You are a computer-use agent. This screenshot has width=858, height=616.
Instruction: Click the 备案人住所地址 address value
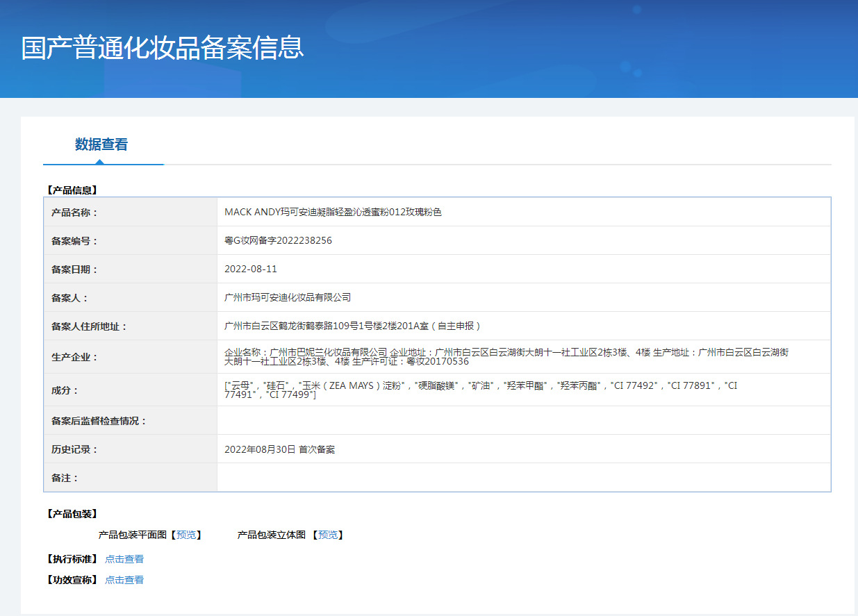point(352,326)
